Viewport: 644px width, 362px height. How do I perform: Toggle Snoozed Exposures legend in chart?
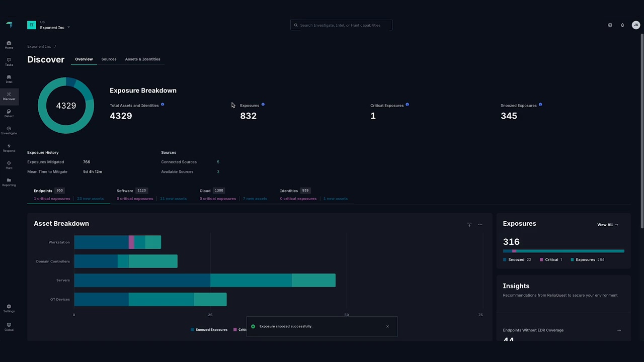(x=209, y=330)
